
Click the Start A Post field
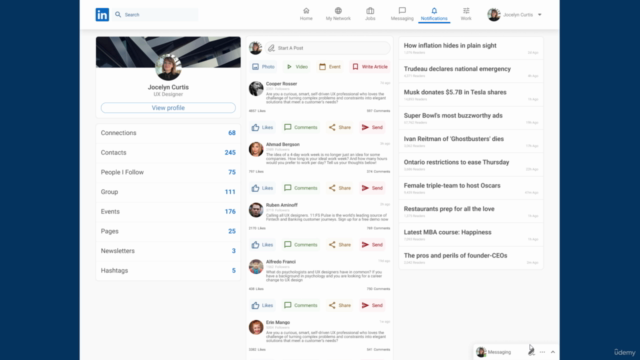pyautogui.click(x=327, y=48)
